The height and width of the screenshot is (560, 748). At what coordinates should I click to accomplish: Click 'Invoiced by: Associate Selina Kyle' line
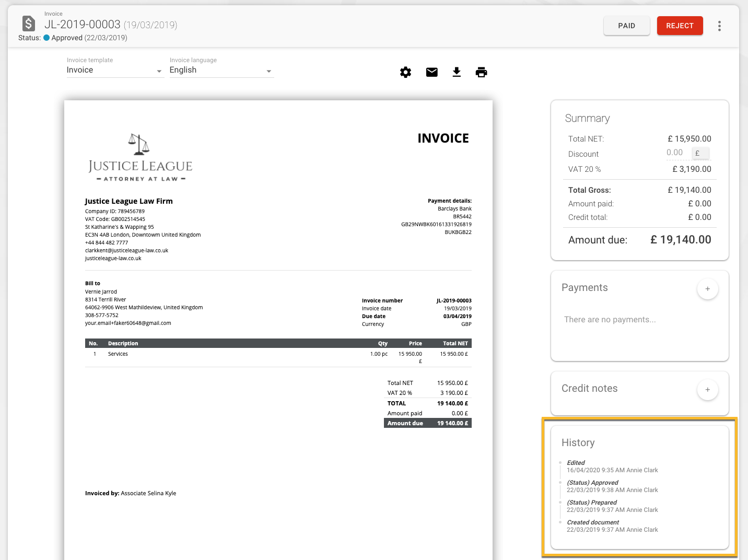131,493
